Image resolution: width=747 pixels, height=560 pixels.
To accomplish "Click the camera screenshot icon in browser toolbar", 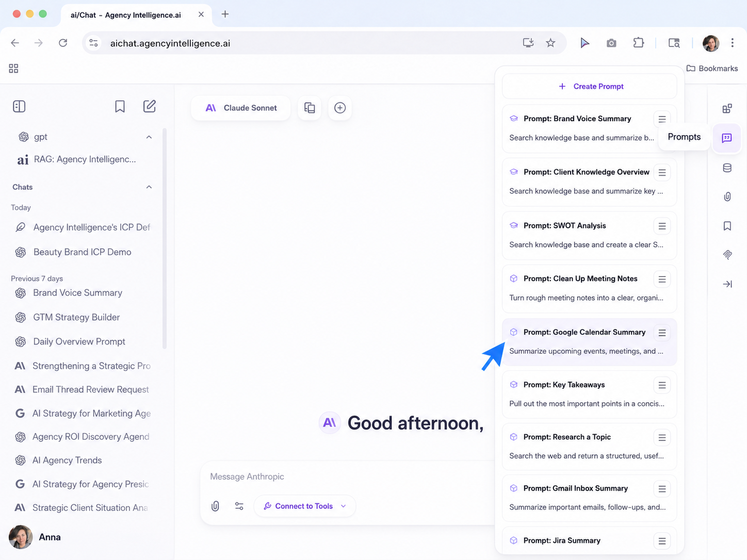I will point(611,43).
